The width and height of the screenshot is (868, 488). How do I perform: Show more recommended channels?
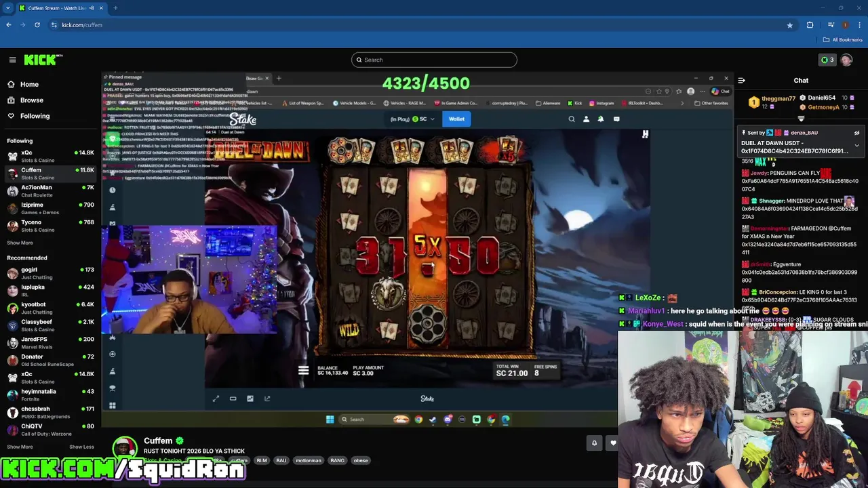tap(20, 447)
